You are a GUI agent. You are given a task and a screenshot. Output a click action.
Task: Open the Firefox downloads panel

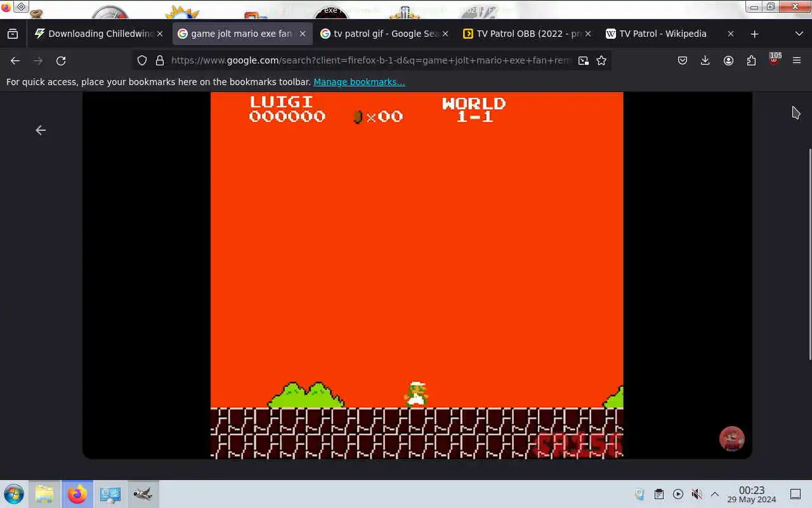click(705, 60)
